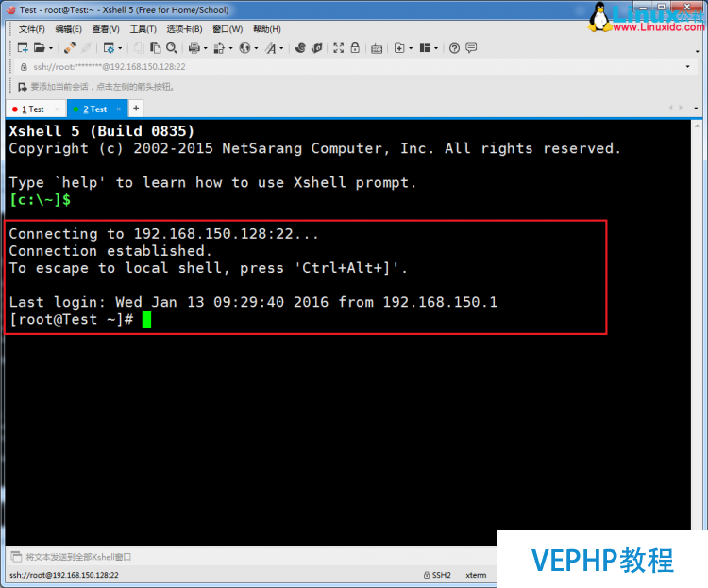Click the layout arrangement icon
This screenshot has width=708, height=588.
425,48
